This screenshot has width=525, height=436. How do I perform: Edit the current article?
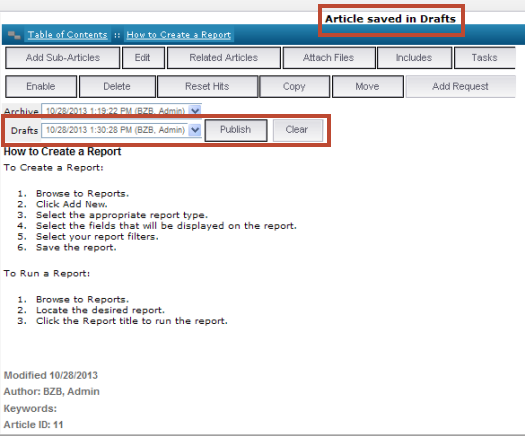pos(144,58)
